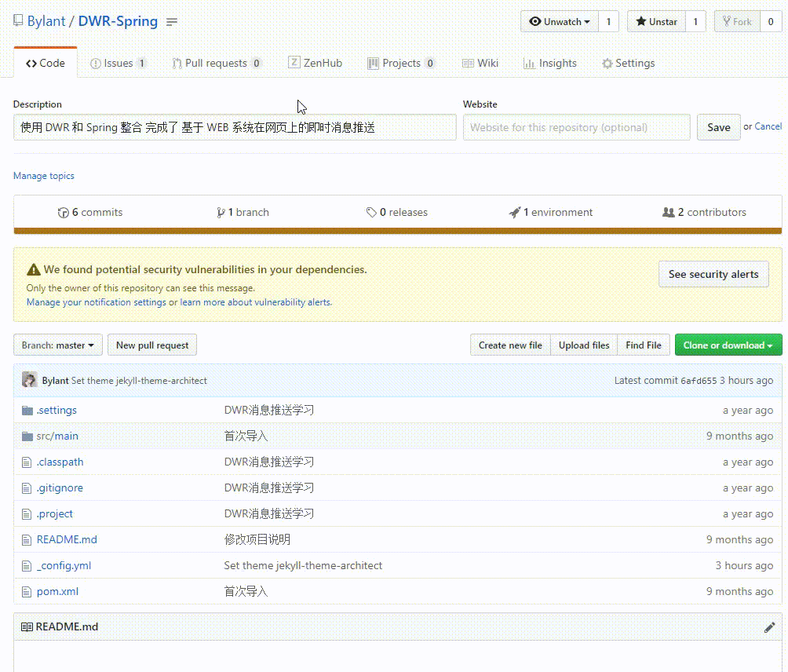Click the 2 contributors link
This screenshot has width=788, height=672.
tap(705, 212)
